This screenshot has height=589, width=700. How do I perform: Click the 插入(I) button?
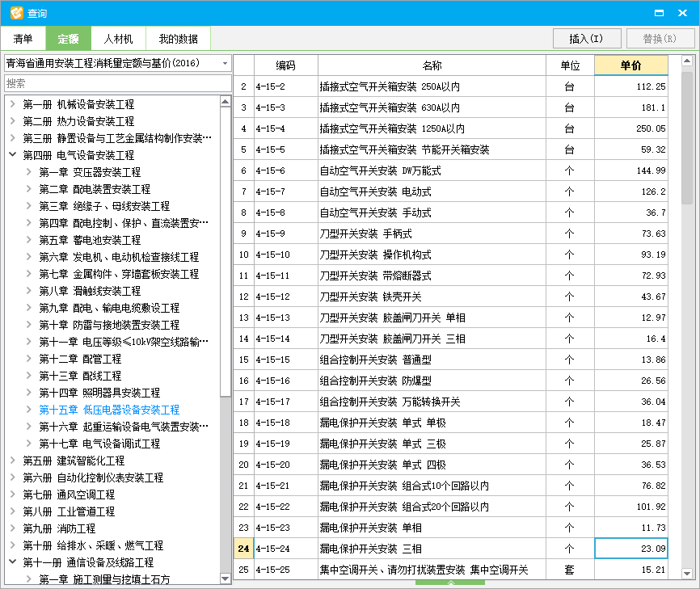tap(587, 38)
